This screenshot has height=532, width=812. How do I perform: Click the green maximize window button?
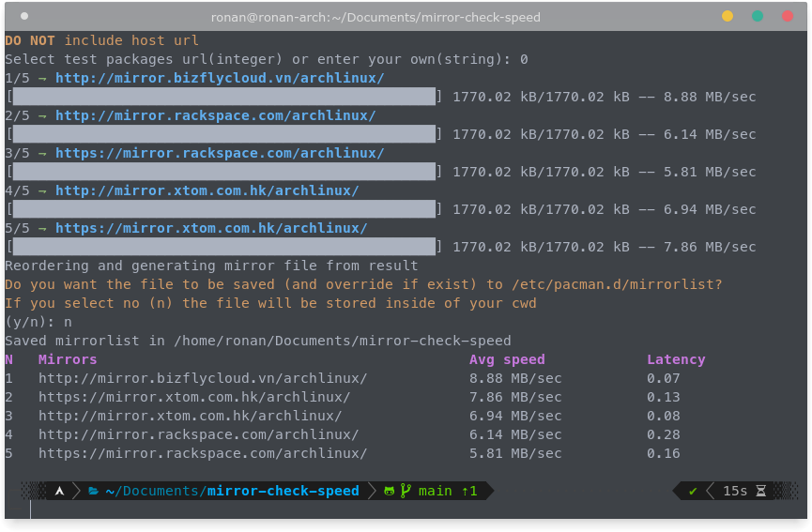coord(758,17)
